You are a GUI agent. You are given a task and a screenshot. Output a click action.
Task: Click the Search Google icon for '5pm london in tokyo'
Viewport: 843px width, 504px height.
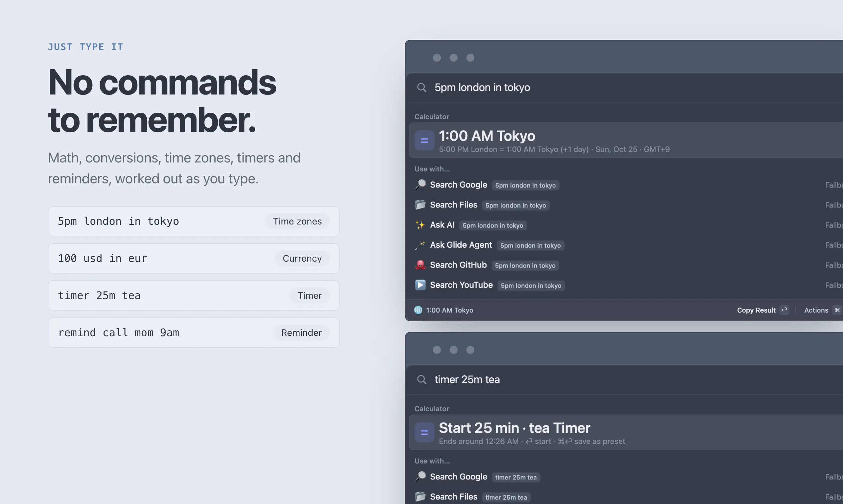tap(421, 185)
